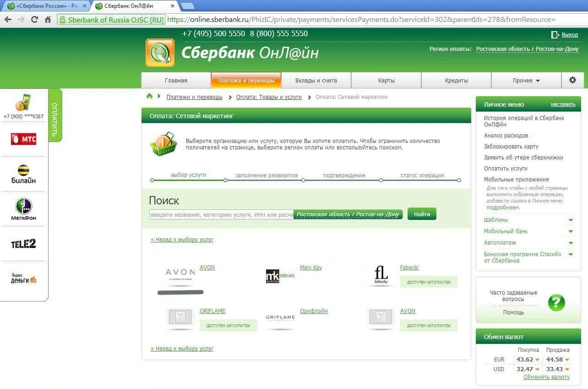Select the МТС operator logo

tap(23, 139)
